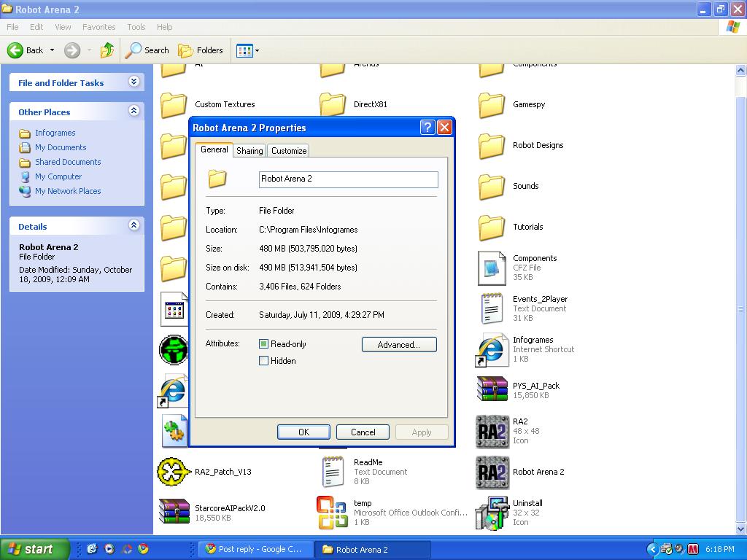Toggle the Read-only checkbox
This screenshot has width=747, height=560.
click(x=263, y=344)
